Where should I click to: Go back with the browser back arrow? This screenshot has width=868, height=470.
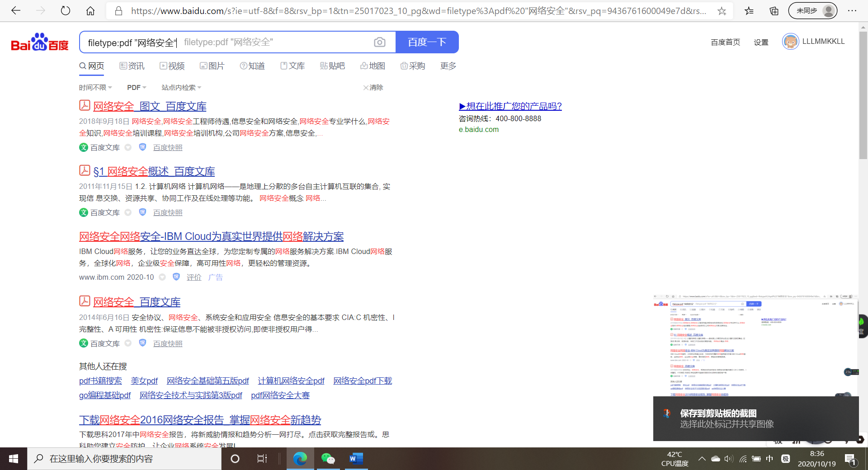[x=16, y=11]
